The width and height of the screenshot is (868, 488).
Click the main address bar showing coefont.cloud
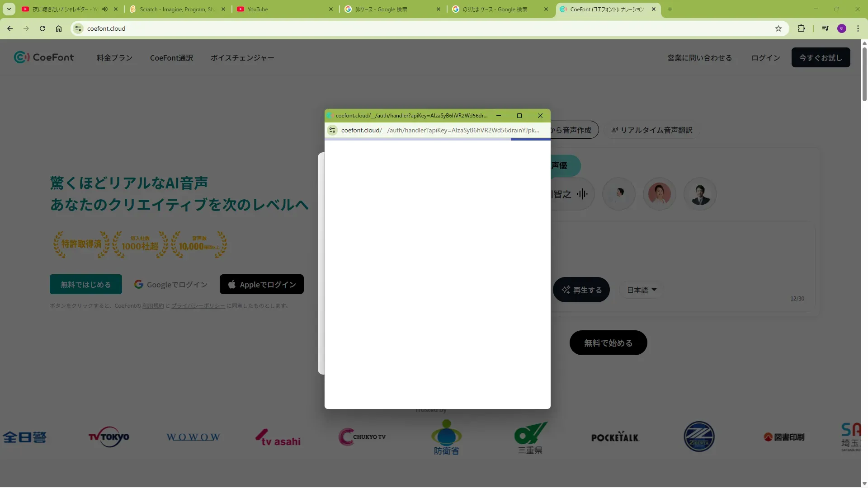[x=407, y=28]
